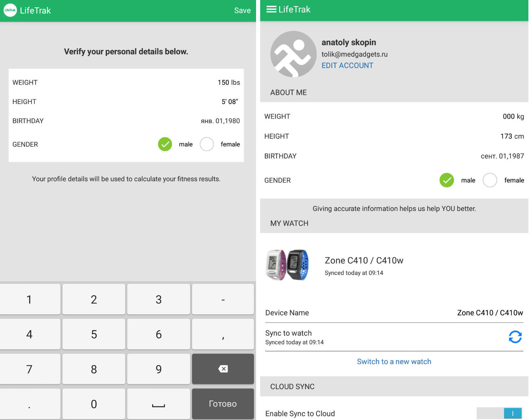
Task: Open the hamburger menu in right screen
Action: [x=271, y=9]
